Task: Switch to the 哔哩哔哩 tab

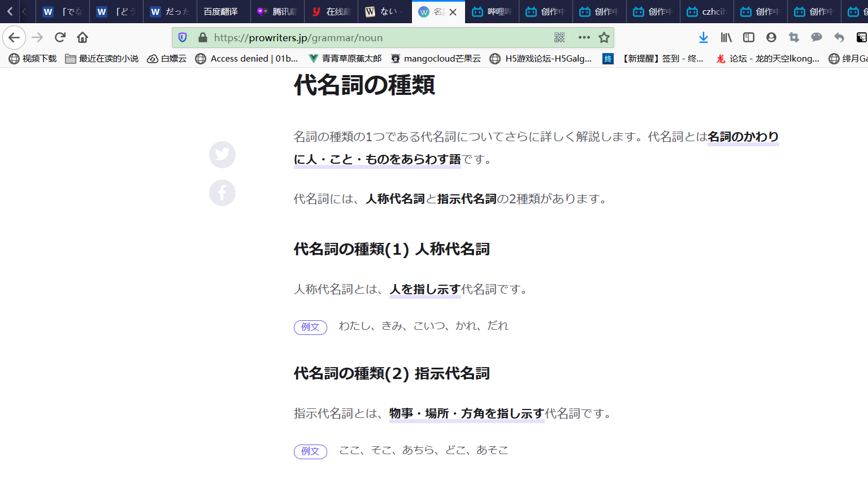Action: 492,12
